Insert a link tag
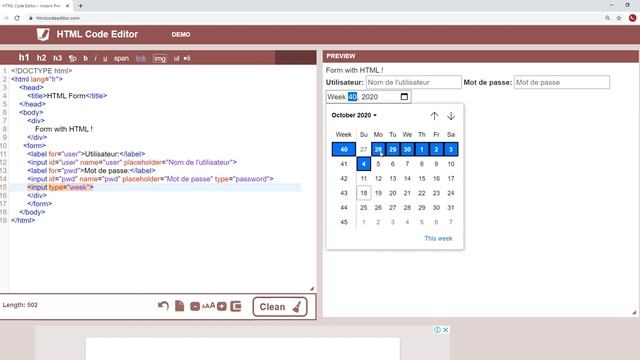The width and height of the screenshot is (640, 360). click(x=141, y=58)
